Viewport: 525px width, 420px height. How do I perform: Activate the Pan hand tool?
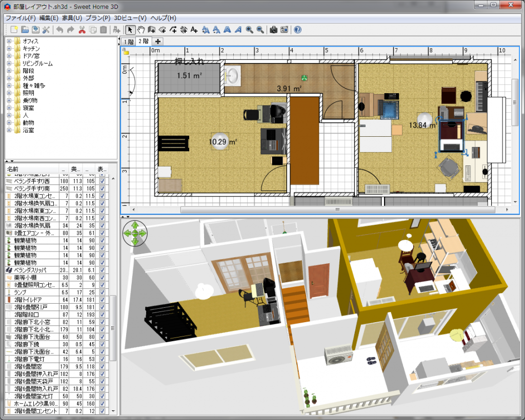(141, 30)
